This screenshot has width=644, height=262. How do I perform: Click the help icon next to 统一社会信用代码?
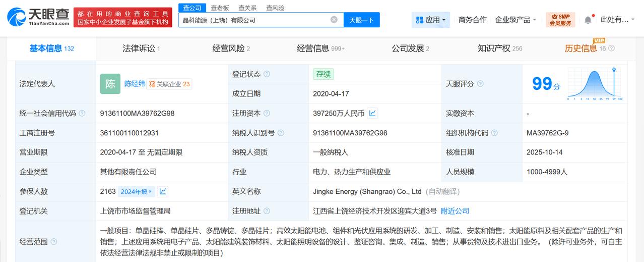(82, 114)
